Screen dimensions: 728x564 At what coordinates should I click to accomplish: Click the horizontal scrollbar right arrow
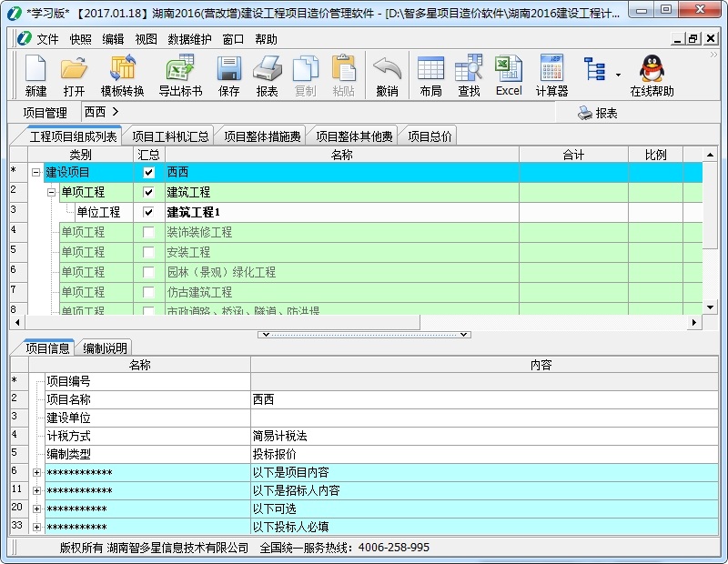pyautogui.click(x=694, y=322)
